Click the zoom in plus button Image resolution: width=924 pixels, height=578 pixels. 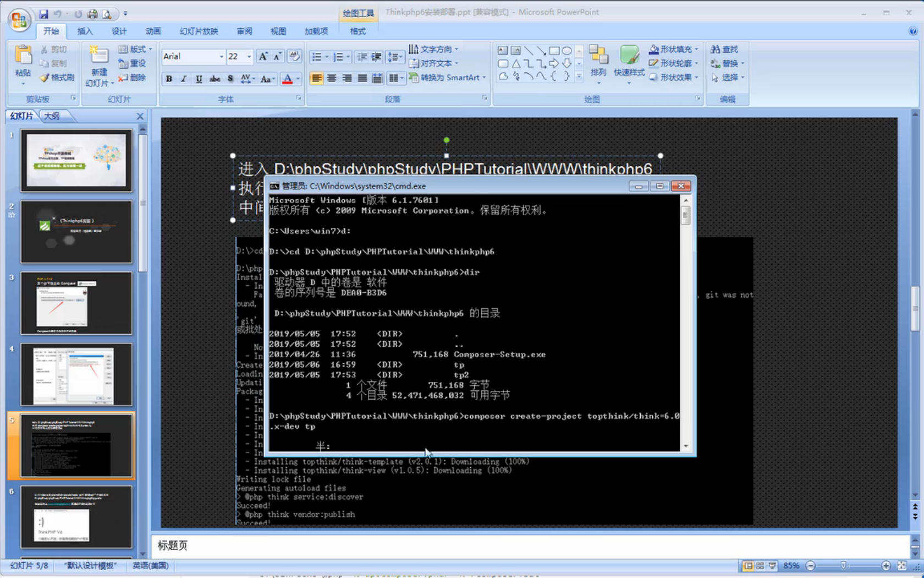[x=886, y=566]
